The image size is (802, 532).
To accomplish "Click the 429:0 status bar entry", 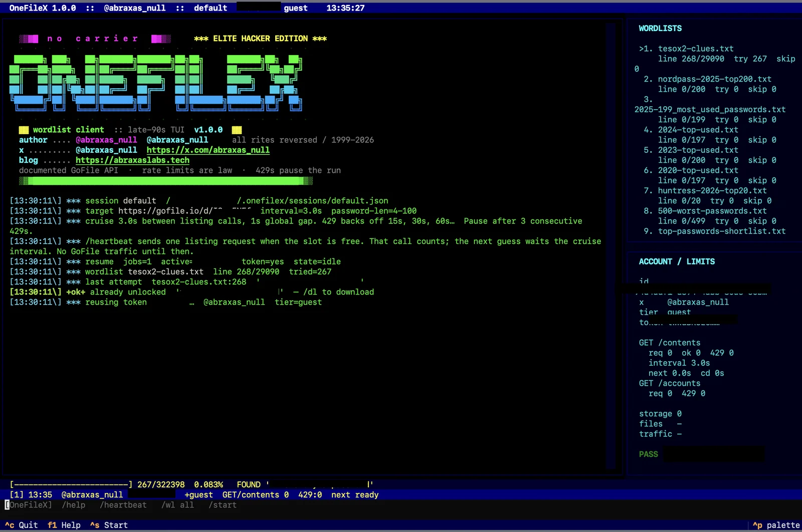I will [x=310, y=495].
